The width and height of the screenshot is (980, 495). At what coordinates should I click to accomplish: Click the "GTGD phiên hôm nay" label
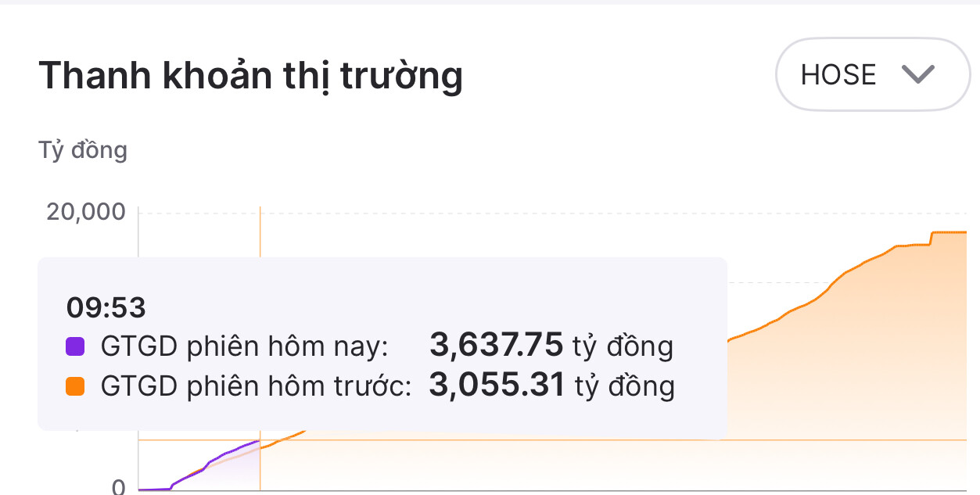click(244, 346)
